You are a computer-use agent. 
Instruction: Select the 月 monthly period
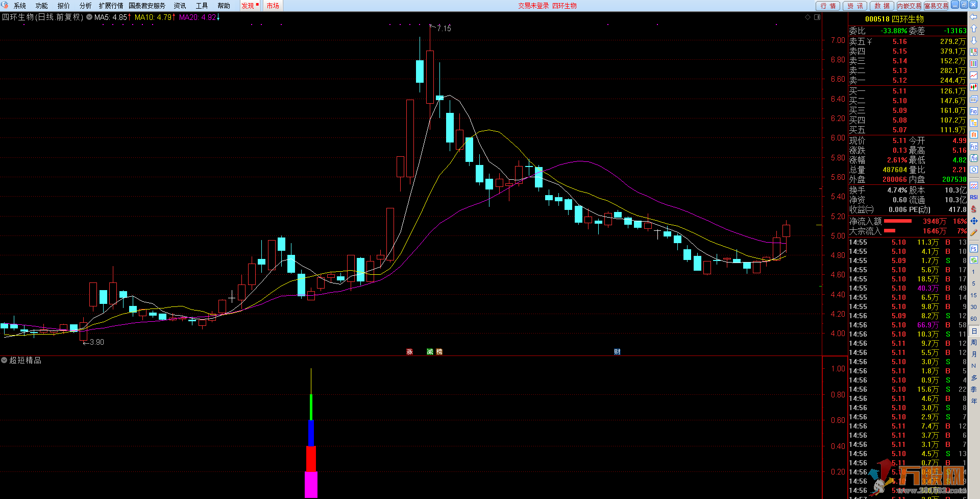point(974,354)
